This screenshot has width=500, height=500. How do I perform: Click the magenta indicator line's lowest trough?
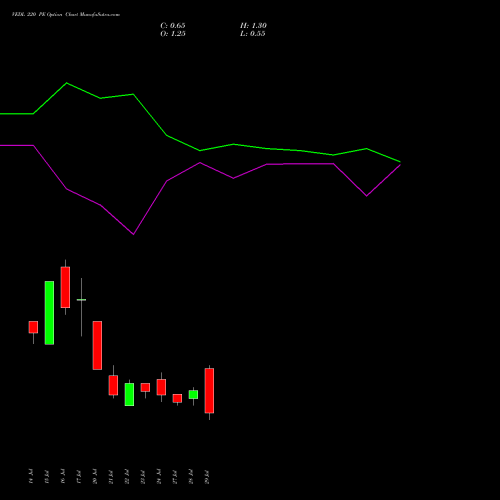point(133,234)
